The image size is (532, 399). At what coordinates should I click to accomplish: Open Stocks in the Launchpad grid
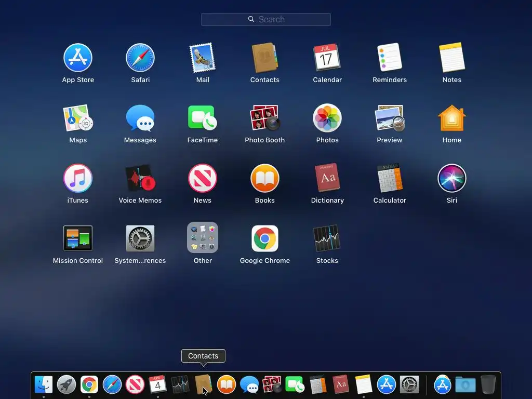click(x=327, y=238)
